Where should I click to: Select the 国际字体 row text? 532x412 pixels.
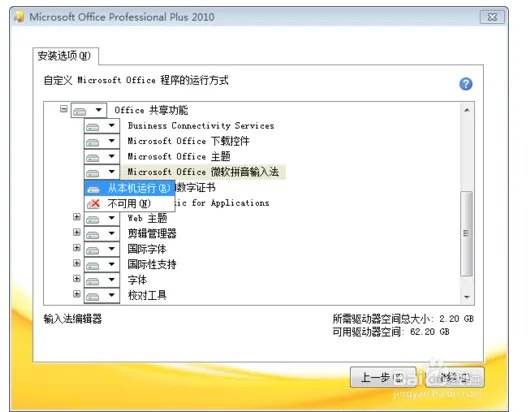pyautogui.click(x=147, y=249)
